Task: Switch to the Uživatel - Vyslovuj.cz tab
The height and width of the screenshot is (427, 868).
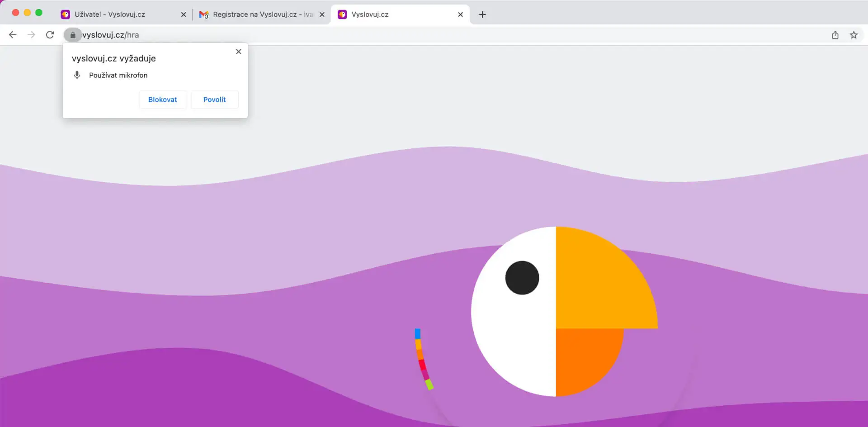Action: tap(110, 14)
